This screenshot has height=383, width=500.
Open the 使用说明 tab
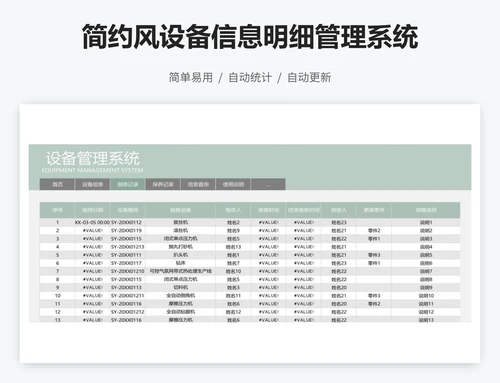[x=233, y=184]
